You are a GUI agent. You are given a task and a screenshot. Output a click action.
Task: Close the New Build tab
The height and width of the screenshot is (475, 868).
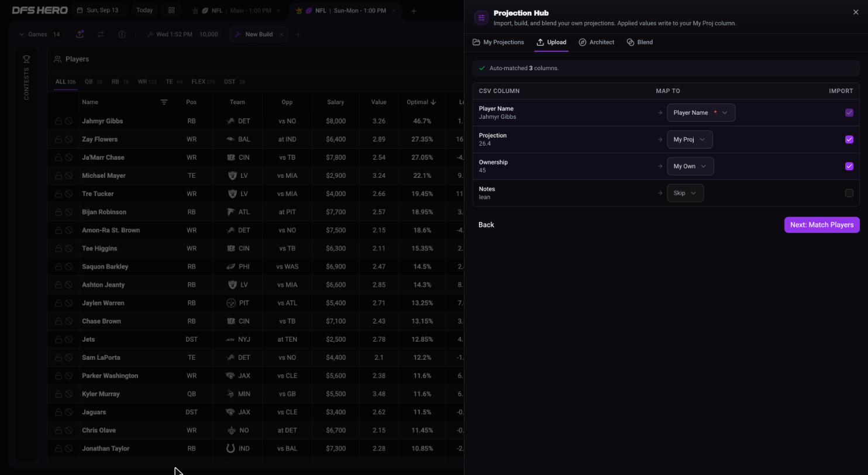point(281,35)
